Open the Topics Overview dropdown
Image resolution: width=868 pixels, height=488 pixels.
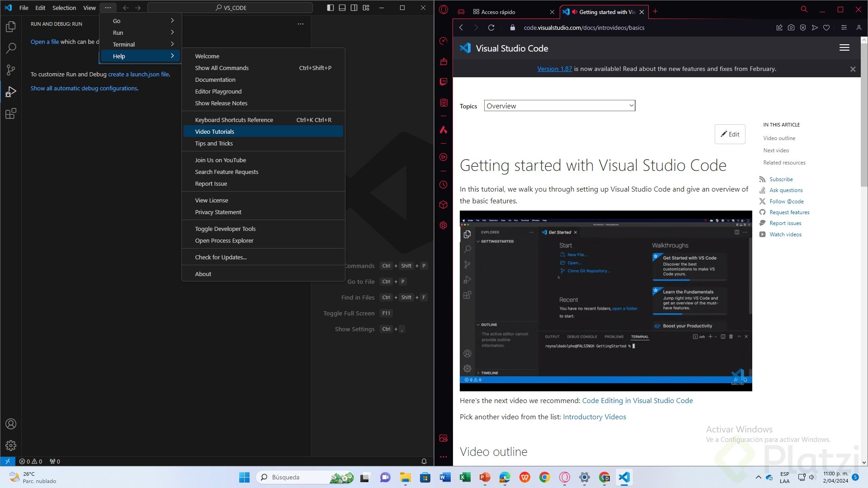[x=559, y=106]
